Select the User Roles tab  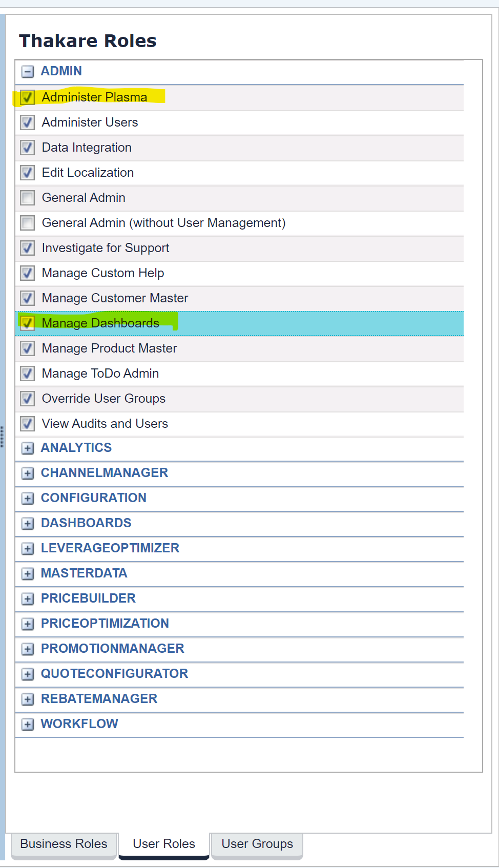pos(164,844)
